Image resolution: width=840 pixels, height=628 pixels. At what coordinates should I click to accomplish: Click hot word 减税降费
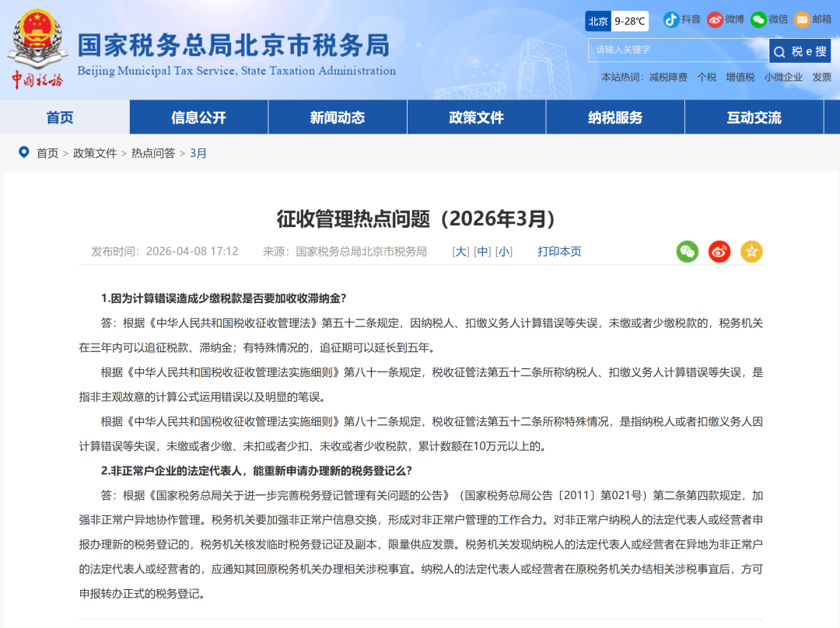[x=668, y=77]
